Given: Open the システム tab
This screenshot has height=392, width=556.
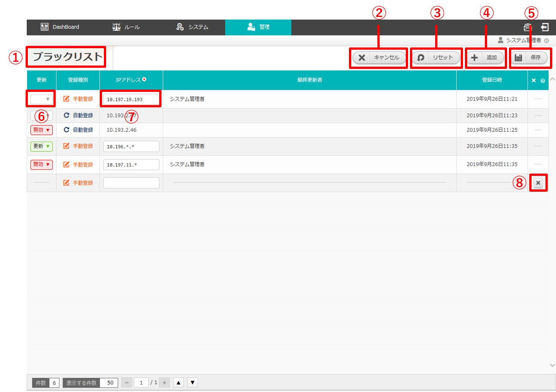Looking at the screenshot, I should point(192,27).
